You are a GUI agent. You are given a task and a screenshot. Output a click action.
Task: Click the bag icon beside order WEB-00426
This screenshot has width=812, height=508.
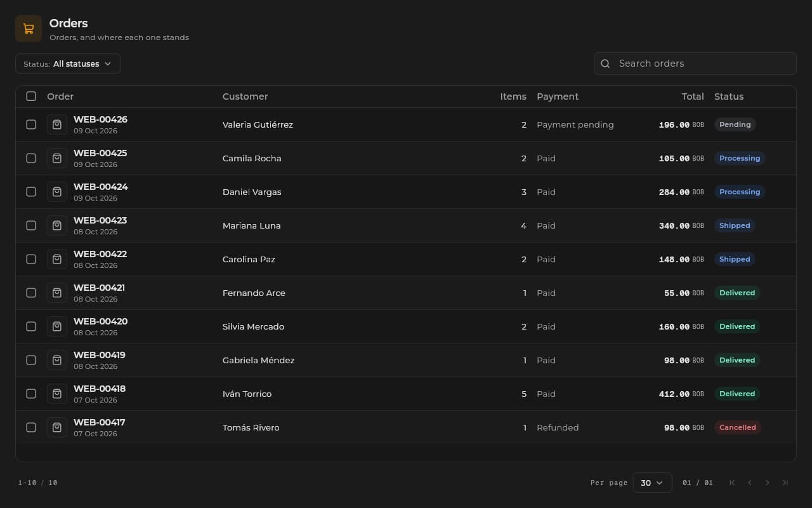(x=57, y=124)
